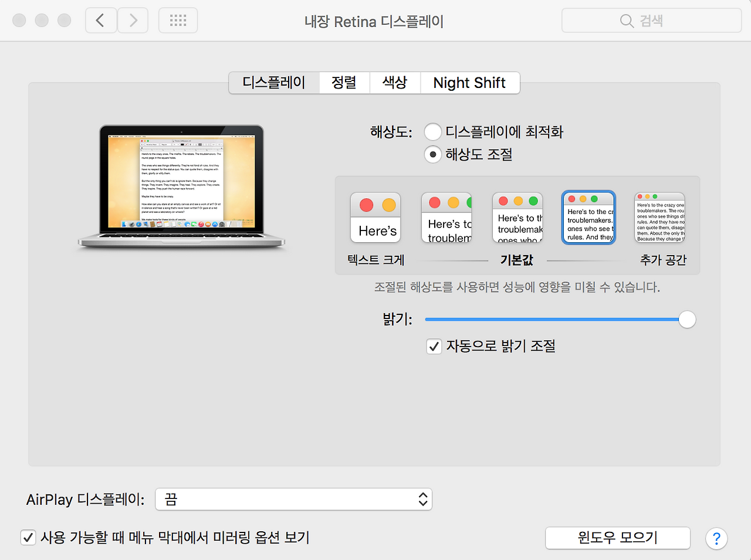Pick the 추가 공간 more space thumbnail
Image resolution: width=751 pixels, height=560 pixels.
pos(660,218)
